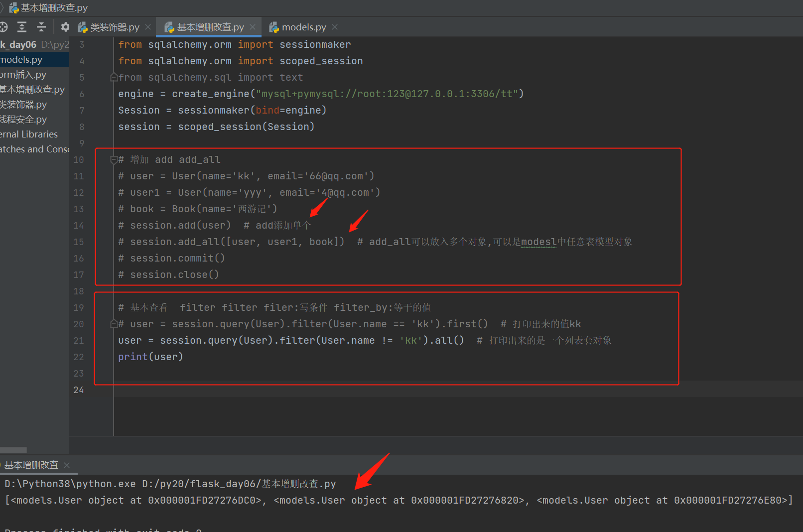Click the locate/select opened file icon
Image resolution: width=803 pixels, height=532 pixels.
3,27
